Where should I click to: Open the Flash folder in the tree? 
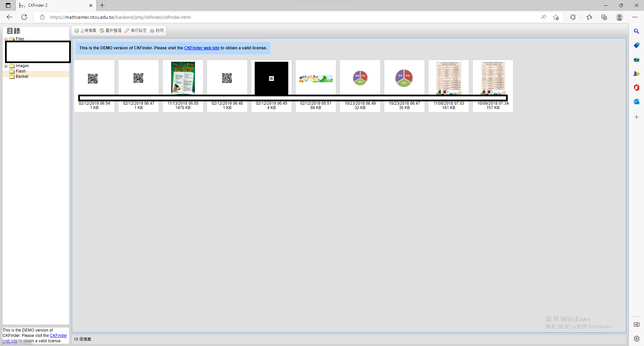[20, 71]
